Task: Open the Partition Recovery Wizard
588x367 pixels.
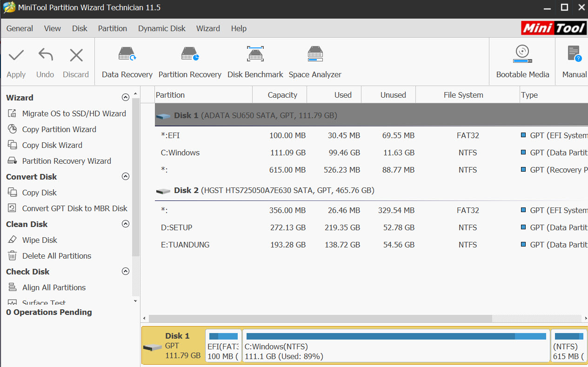Action: pyautogui.click(x=67, y=160)
